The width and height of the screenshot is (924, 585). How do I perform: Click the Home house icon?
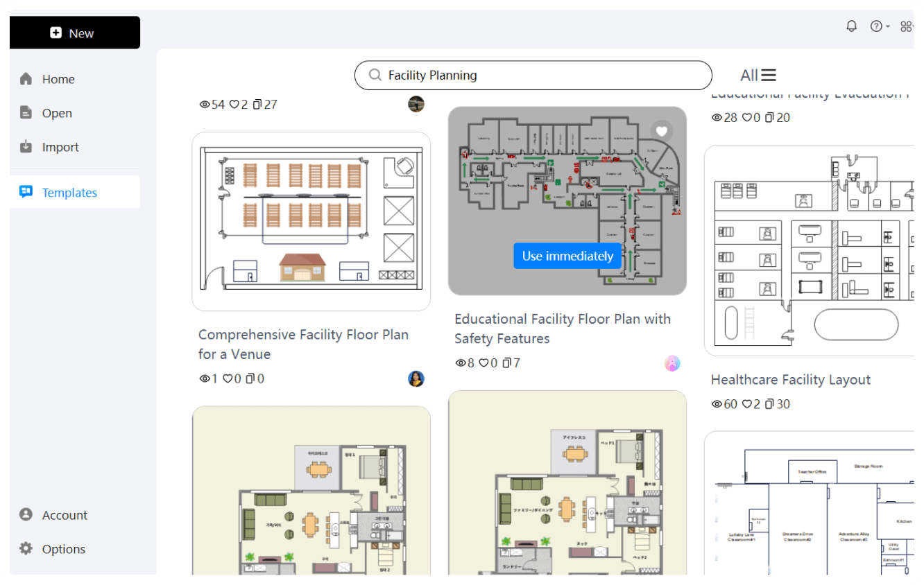click(x=26, y=78)
